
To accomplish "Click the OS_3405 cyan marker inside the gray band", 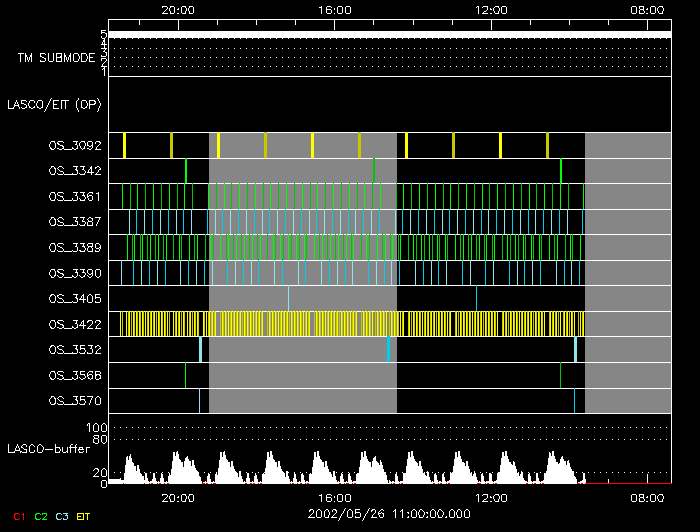I will pyautogui.click(x=289, y=298).
